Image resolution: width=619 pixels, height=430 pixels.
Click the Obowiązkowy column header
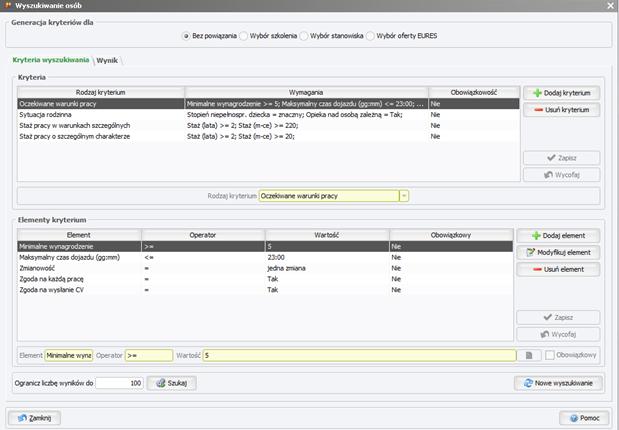pyautogui.click(x=451, y=235)
